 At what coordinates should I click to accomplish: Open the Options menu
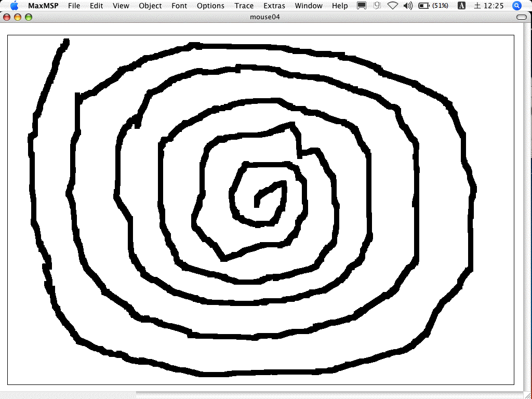210,6
